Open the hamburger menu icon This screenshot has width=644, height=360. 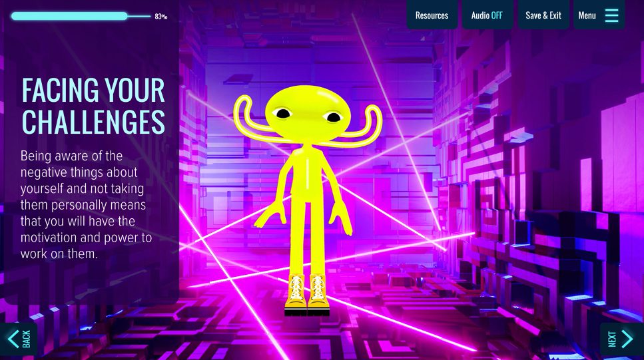[x=611, y=15]
